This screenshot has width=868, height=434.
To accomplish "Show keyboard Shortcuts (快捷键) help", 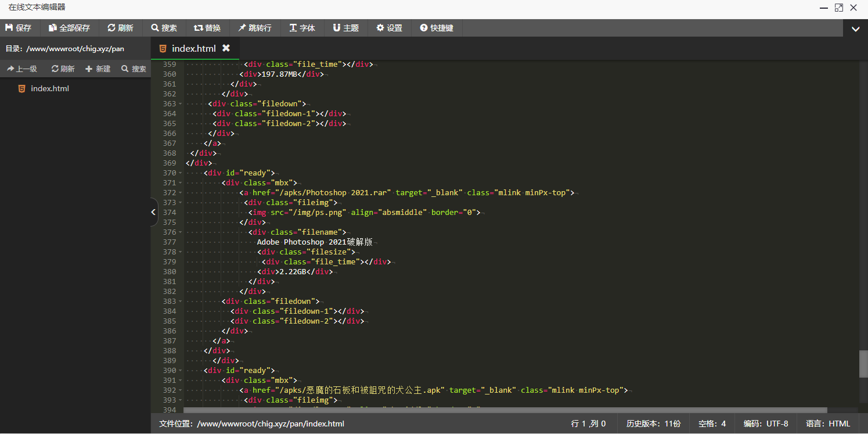I will pyautogui.click(x=437, y=28).
